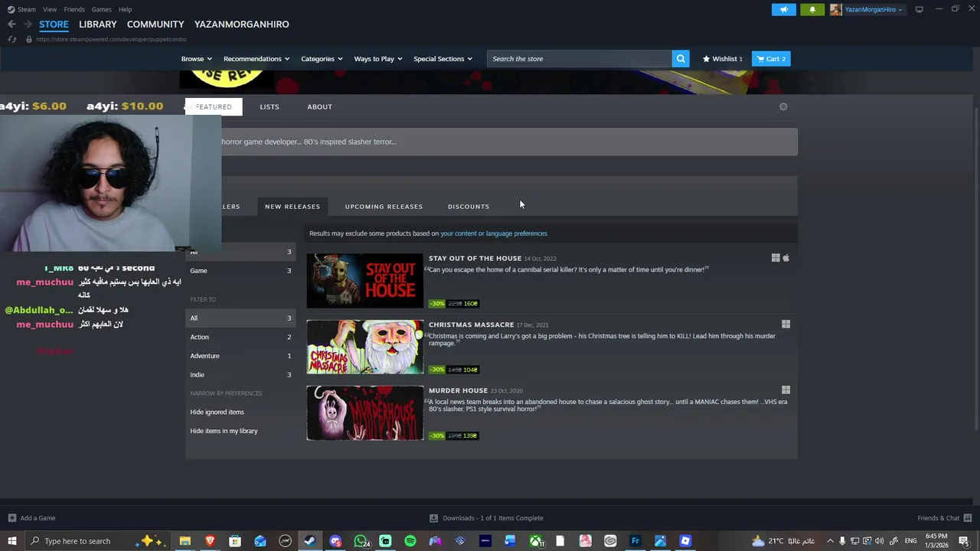Reload the store page
The width and height of the screenshot is (980, 551).
11,39
